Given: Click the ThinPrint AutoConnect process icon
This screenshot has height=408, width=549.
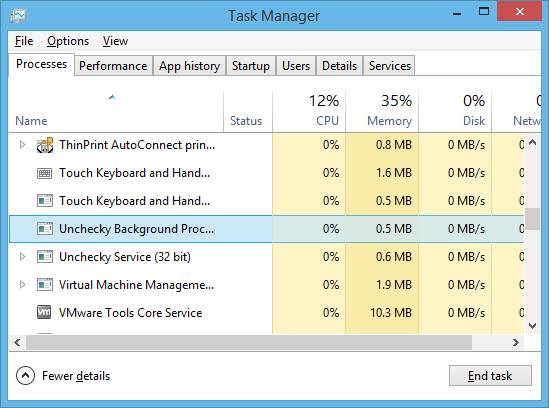Looking at the screenshot, I should pyautogui.click(x=45, y=145).
